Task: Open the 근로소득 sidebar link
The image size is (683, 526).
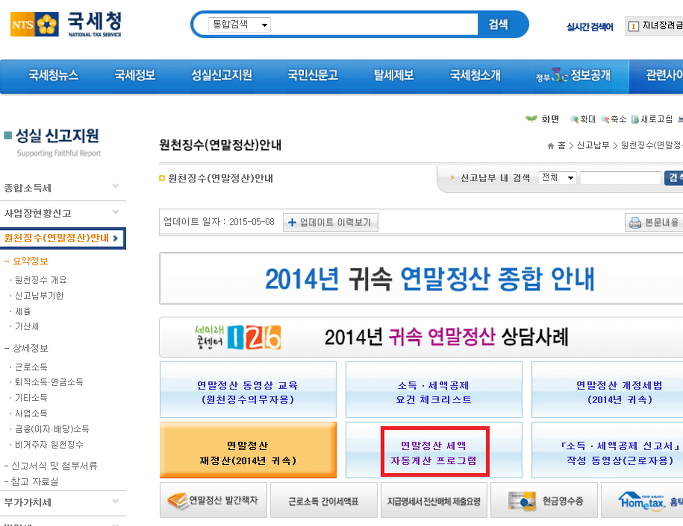Action: coord(31,367)
